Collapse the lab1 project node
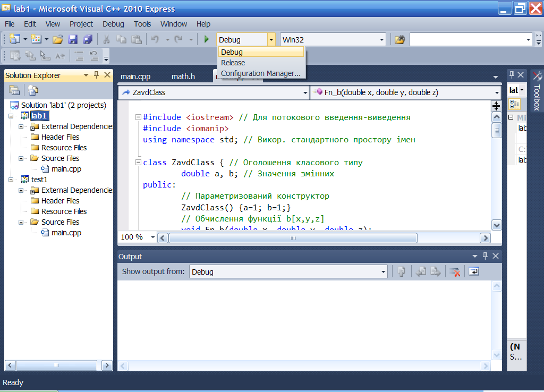Viewport: 544px width, 392px height. [11, 116]
